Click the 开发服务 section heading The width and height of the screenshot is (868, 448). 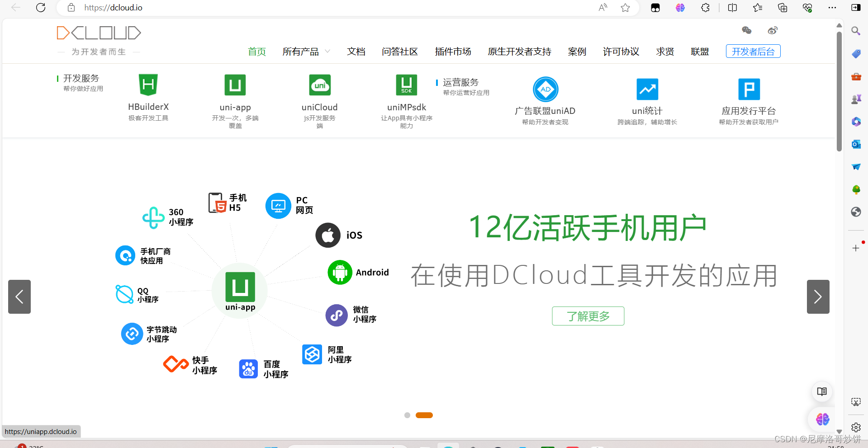pos(81,78)
